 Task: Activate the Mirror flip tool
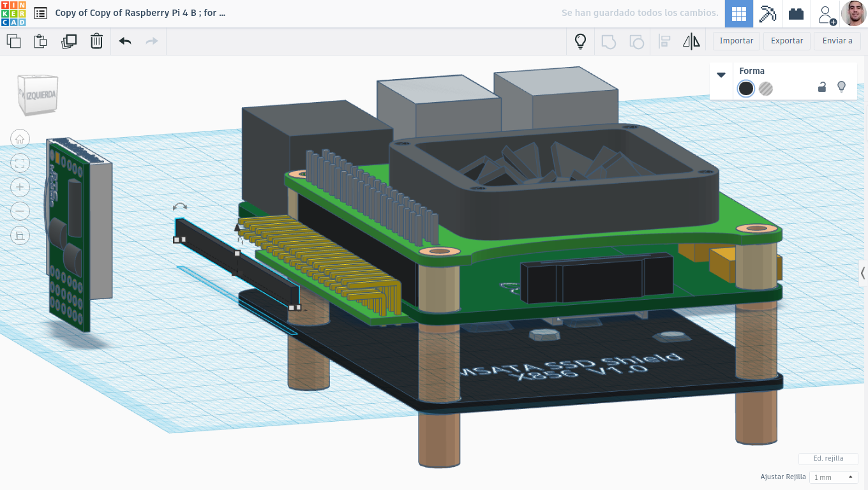(x=691, y=41)
